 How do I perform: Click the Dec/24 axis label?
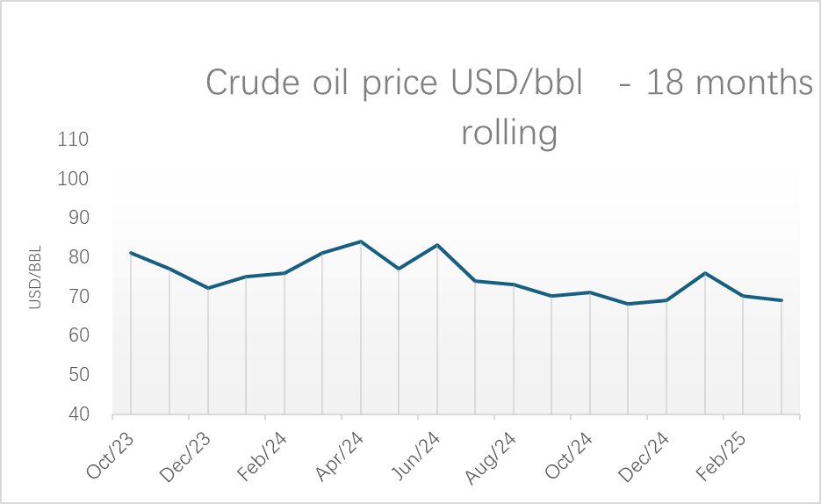pos(644,457)
